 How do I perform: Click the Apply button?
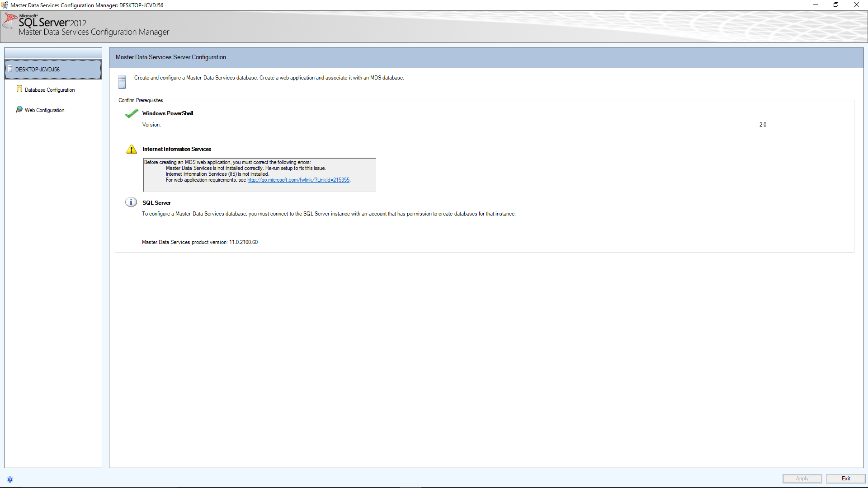tap(802, 479)
